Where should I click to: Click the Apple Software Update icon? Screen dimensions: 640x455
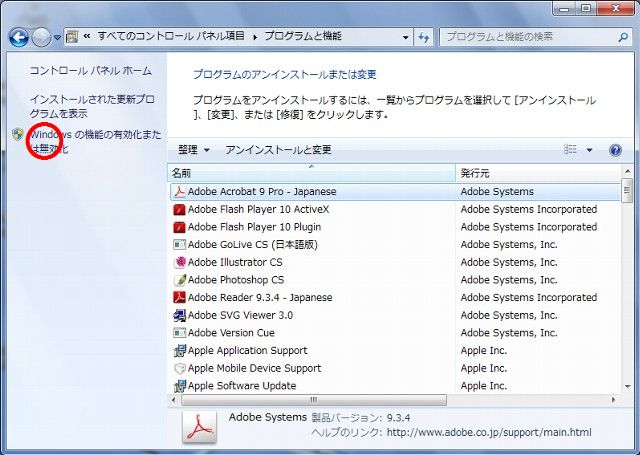click(x=180, y=386)
